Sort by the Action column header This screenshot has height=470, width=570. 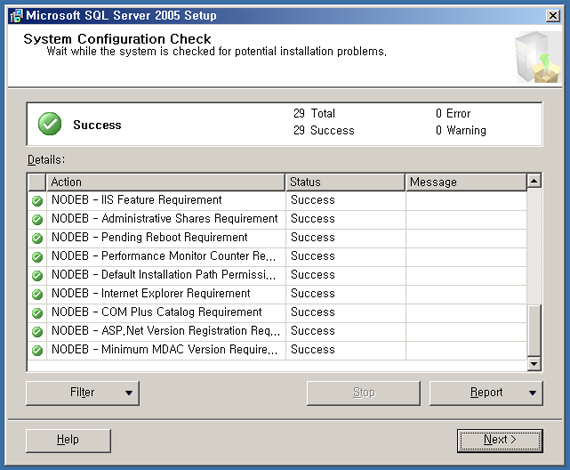pyautogui.click(x=165, y=182)
